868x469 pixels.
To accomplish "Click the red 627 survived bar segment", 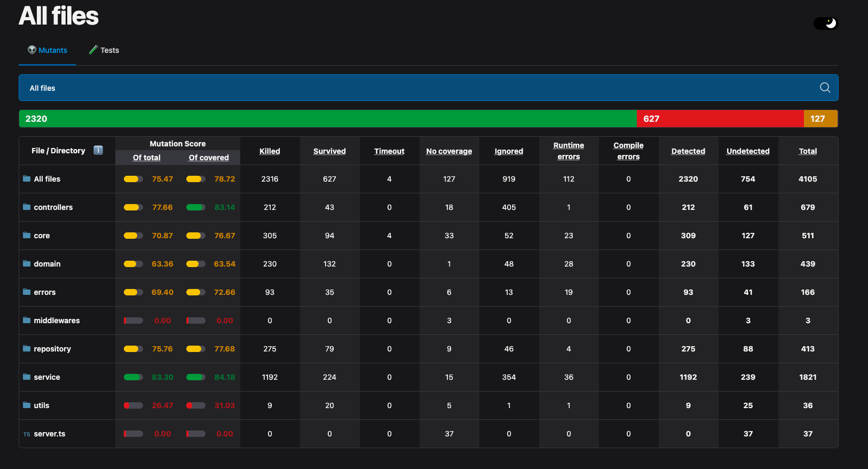I will click(x=720, y=119).
